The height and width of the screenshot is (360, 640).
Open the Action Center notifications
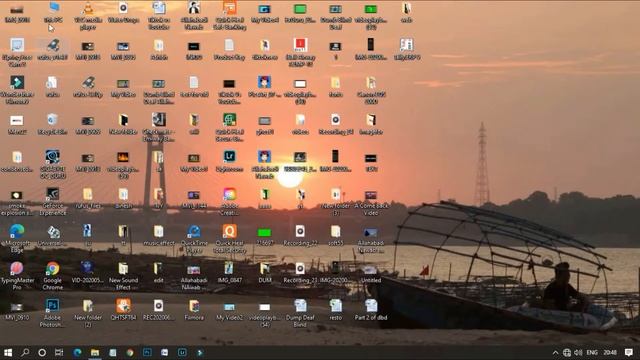629,353
